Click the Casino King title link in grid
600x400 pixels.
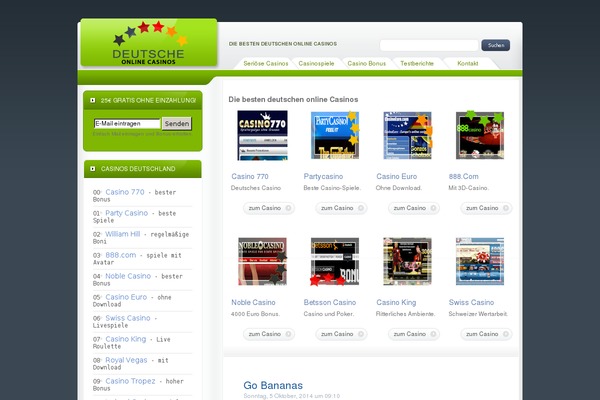(x=396, y=302)
